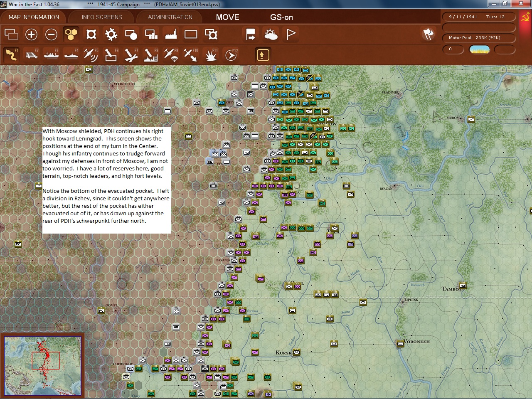Viewport: 532px width, 399px height.
Task: Click the Soviet hammer and sickle flag
Action: click(525, 17)
